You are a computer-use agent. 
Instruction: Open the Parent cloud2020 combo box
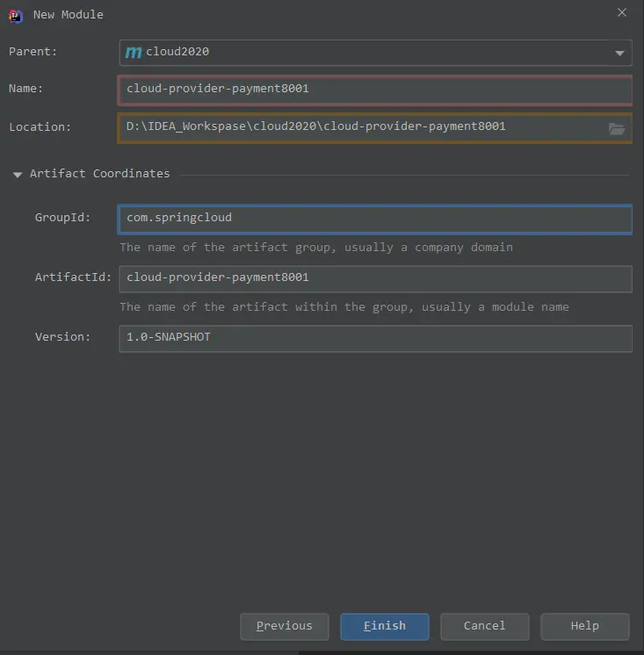pos(375,53)
